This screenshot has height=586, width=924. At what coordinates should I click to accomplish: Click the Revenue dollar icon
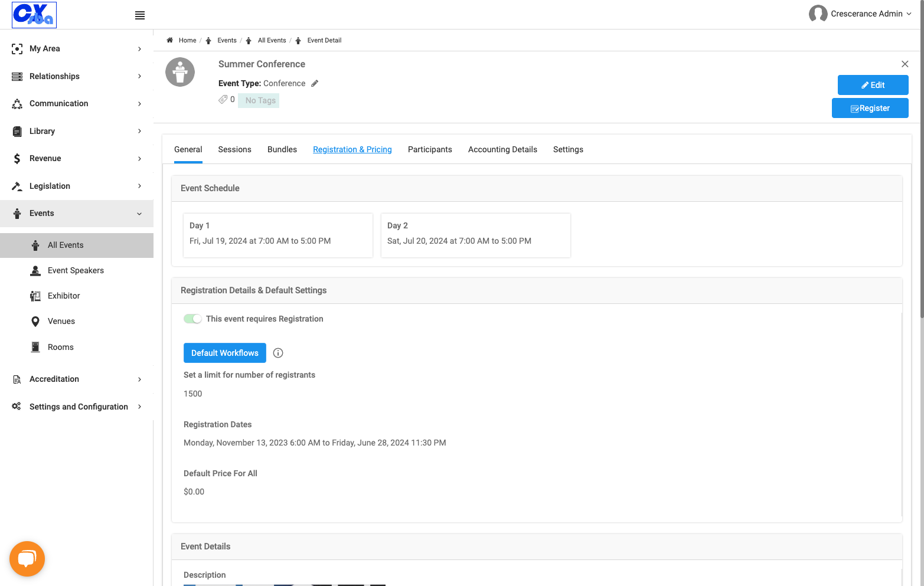(17, 159)
